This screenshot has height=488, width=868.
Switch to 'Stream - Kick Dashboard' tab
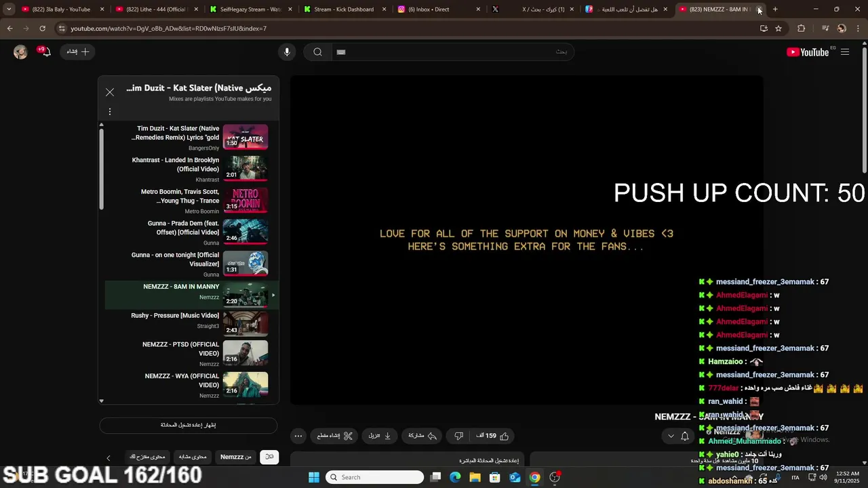[x=344, y=9]
